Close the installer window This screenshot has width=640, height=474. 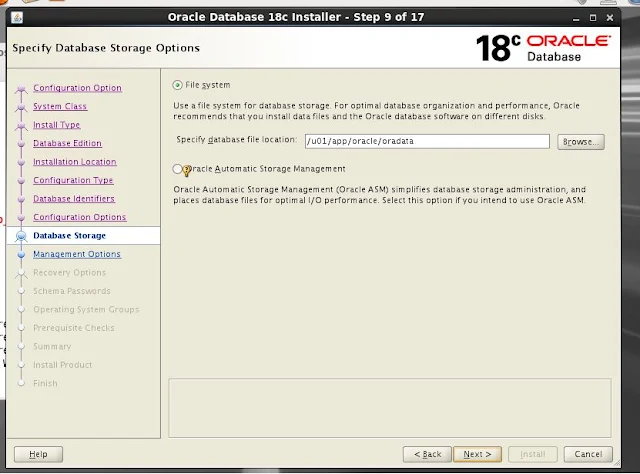610,18
